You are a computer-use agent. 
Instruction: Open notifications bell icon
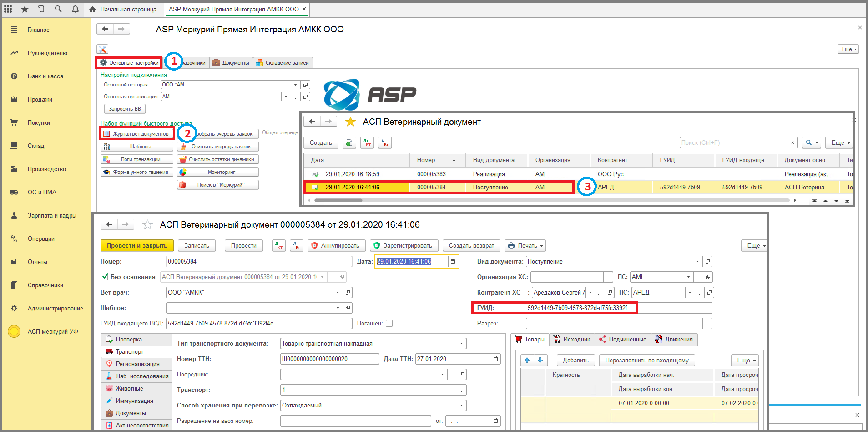[75, 9]
